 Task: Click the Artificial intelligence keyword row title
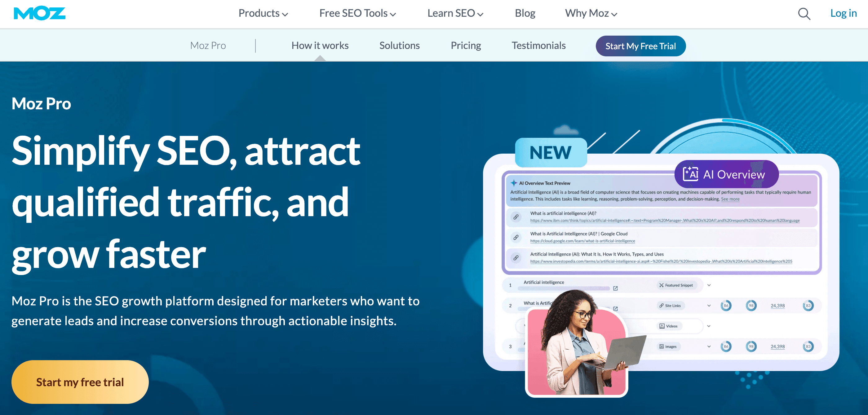click(543, 282)
